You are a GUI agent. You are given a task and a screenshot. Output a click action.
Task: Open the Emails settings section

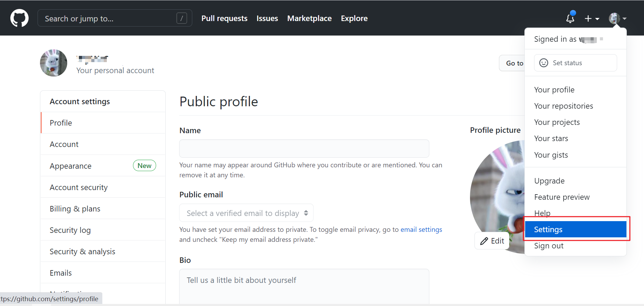[x=103, y=273]
